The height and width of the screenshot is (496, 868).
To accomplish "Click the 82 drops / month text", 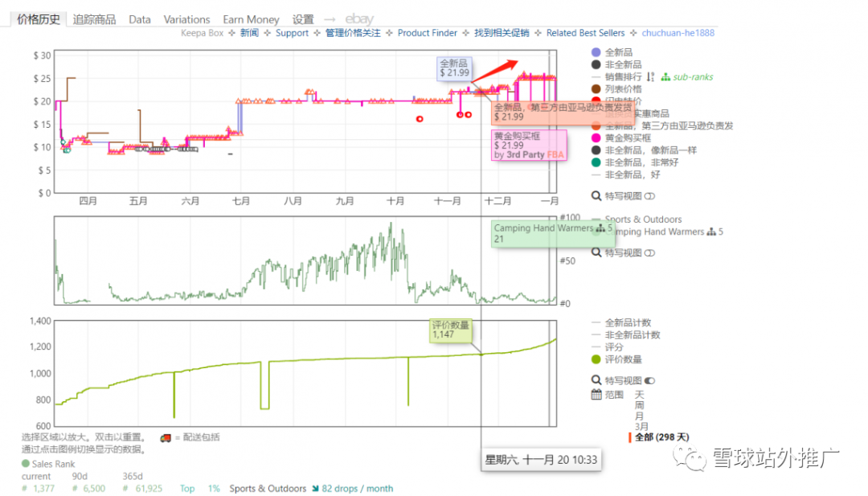I will tap(358, 488).
